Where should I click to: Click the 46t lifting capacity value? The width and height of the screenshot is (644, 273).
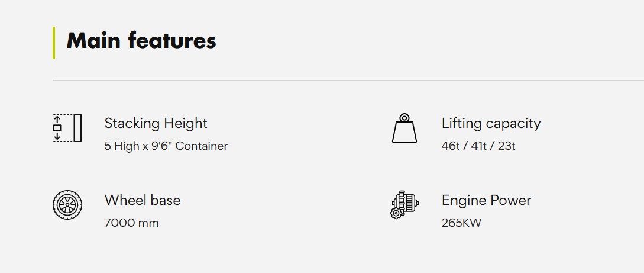pos(450,146)
